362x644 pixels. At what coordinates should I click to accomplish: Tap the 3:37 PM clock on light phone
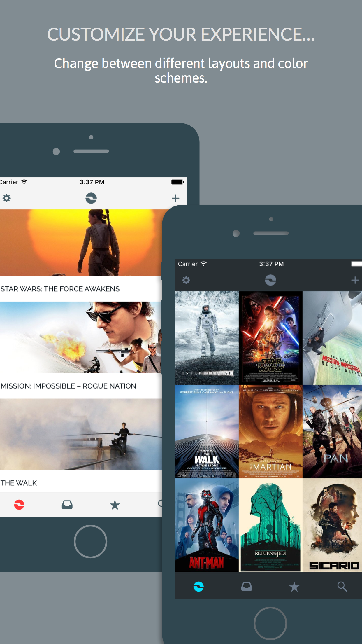coord(92,182)
